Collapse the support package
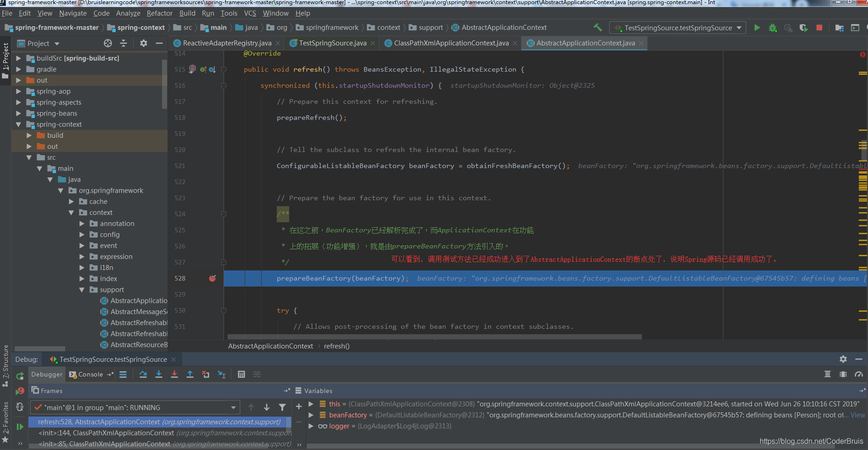The width and height of the screenshot is (868, 450). pos(82,290)
